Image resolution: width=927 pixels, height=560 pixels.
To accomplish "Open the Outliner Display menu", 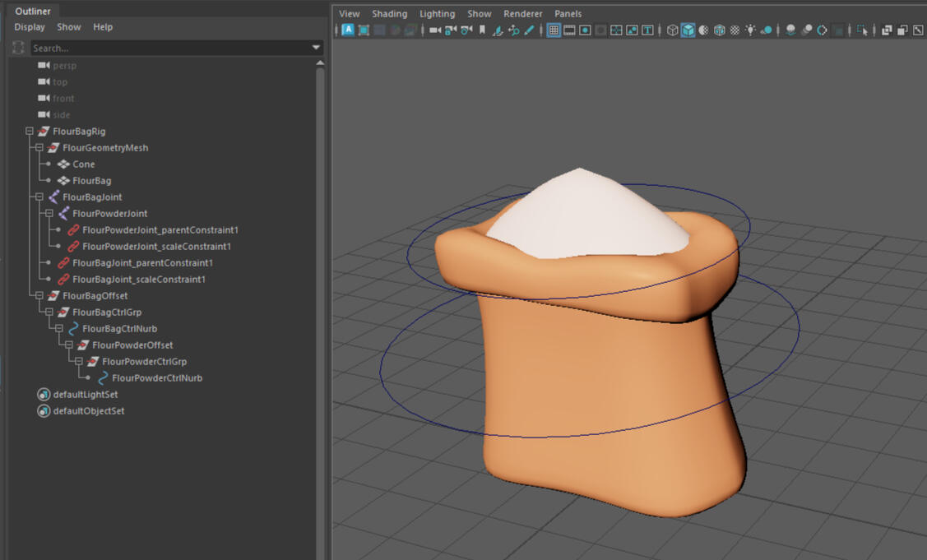I will pyautogui.click(x=30, y=27).
